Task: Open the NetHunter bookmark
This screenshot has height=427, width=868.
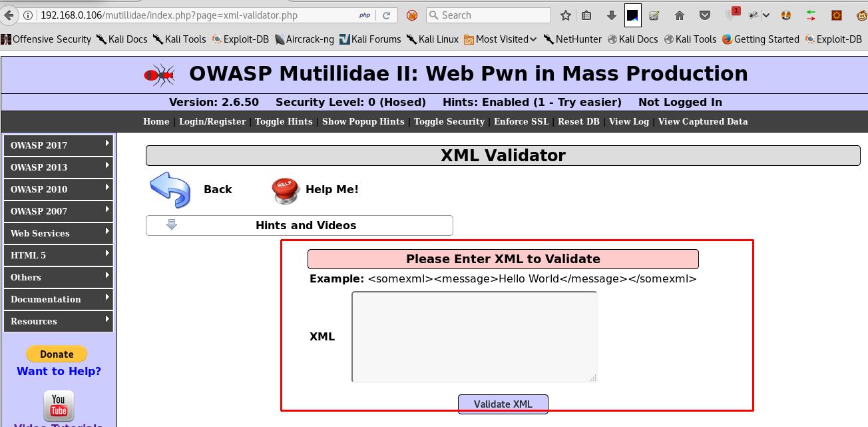Action: coord(572,39)
